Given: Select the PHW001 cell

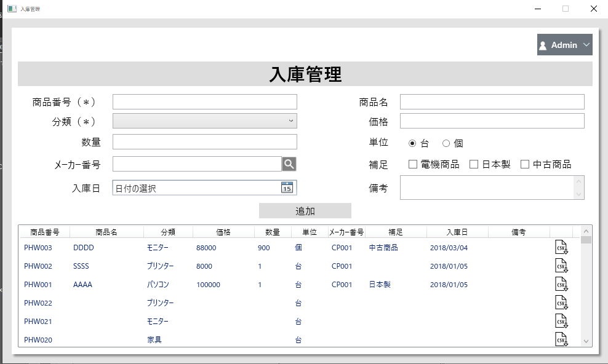Looking at the screenshot, I should [38, 284].
